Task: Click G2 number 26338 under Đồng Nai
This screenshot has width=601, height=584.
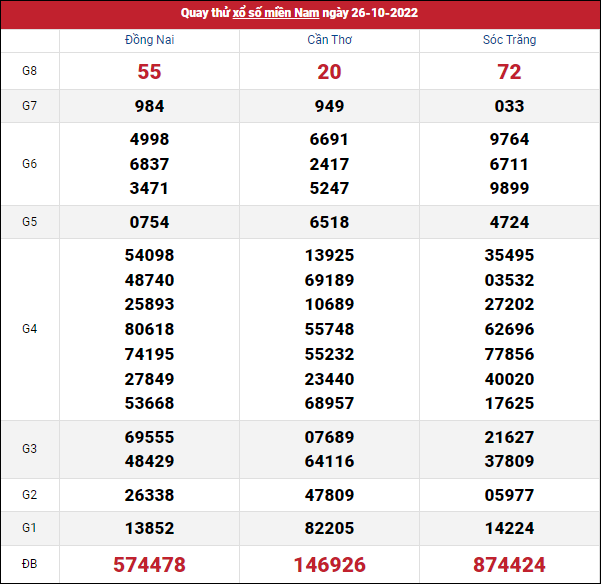Action: coord(149,495)
